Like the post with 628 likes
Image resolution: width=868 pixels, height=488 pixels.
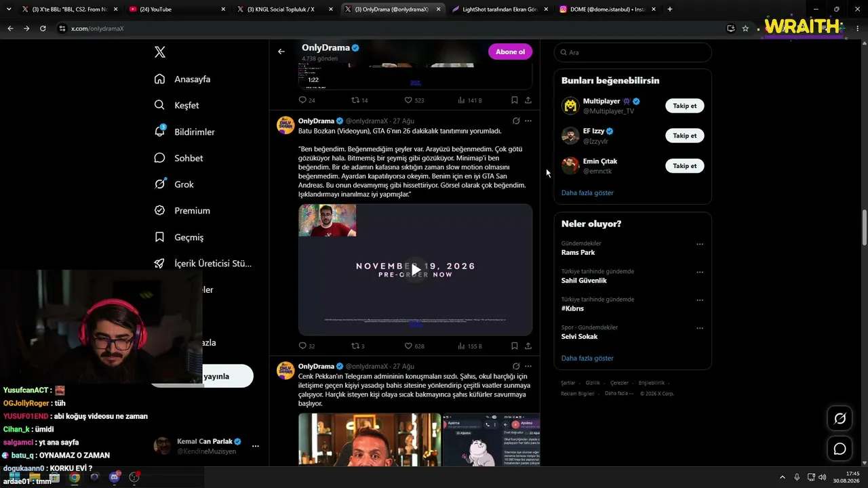click(408, 346)
